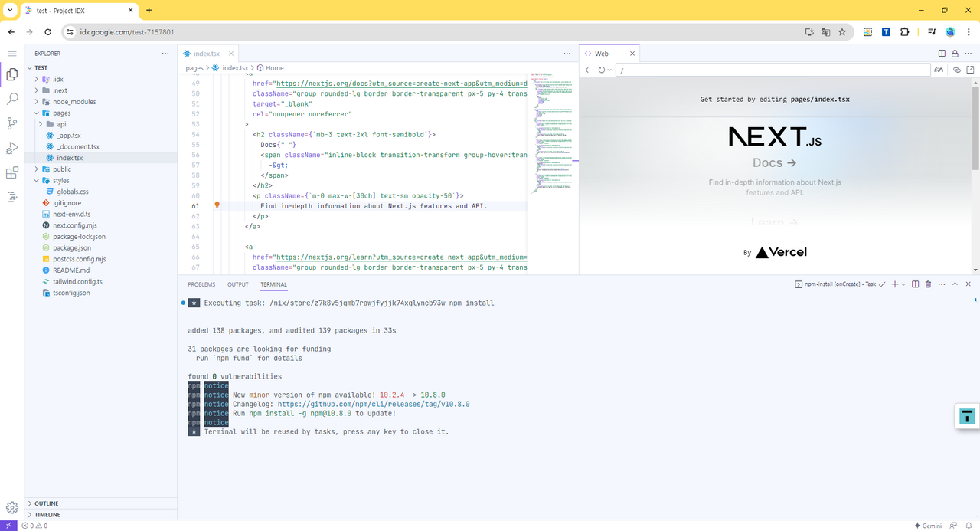Screen dimensions: 980x531
Task: Bookmark this page with the star icon
Action: click(842, 32)
